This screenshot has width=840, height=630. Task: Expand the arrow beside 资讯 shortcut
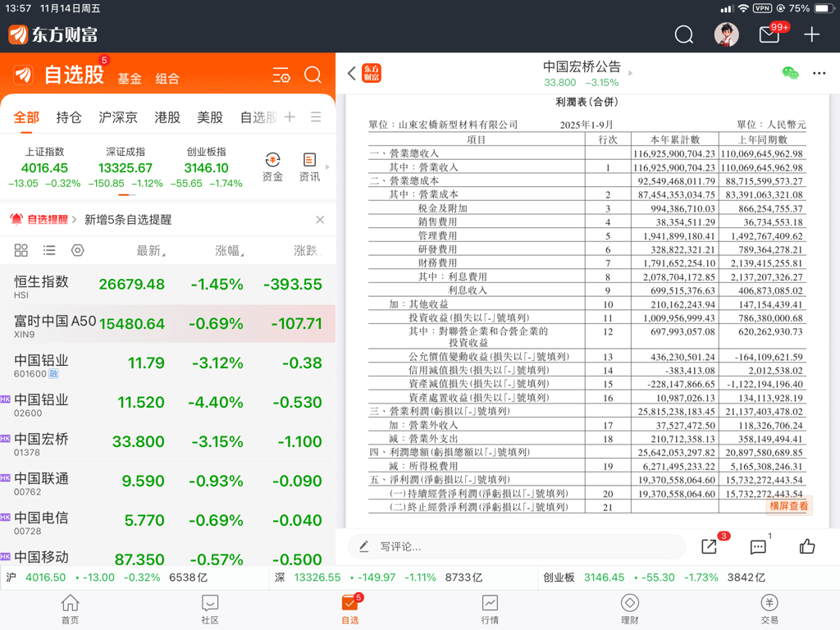tap(327, 167)
